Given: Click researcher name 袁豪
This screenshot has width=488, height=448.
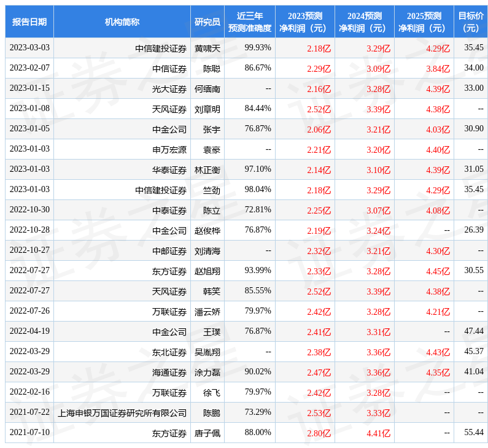Looking at the screenshot, I should click(212, 150).
